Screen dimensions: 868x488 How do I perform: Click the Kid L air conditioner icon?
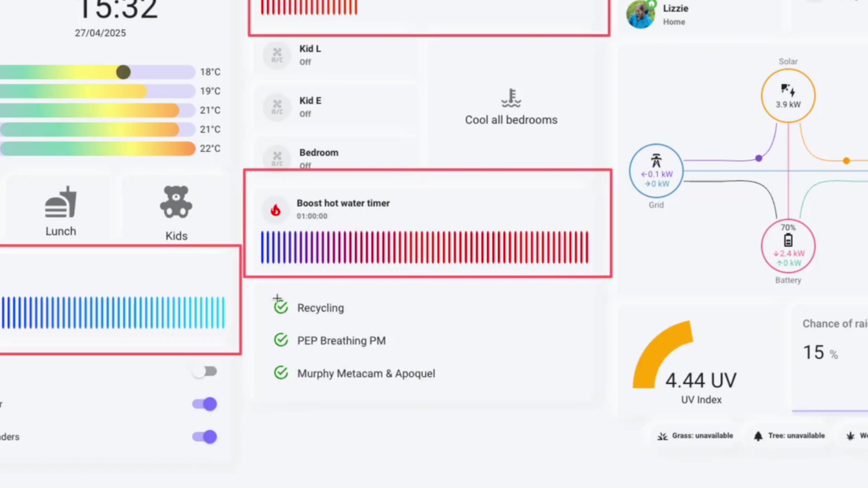click(x=277, y=55)
